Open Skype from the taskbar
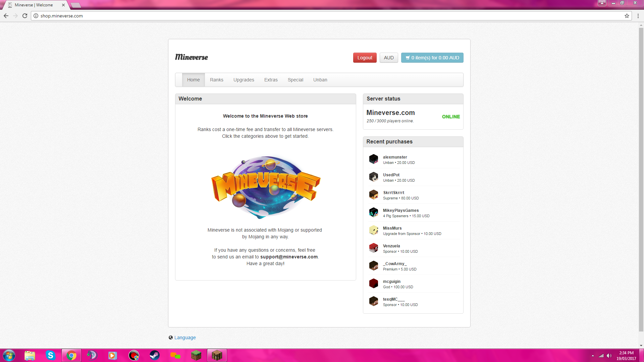 coord(50,355)
